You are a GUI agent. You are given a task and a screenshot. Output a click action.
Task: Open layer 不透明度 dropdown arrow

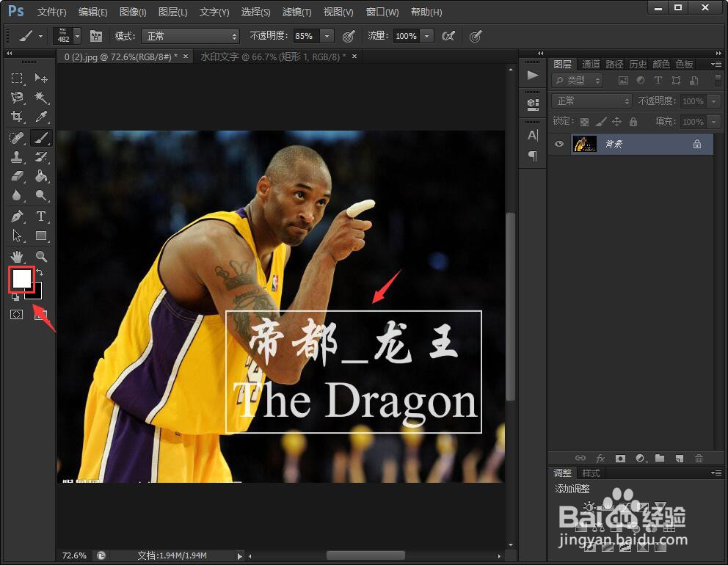(x=713, y=101)
